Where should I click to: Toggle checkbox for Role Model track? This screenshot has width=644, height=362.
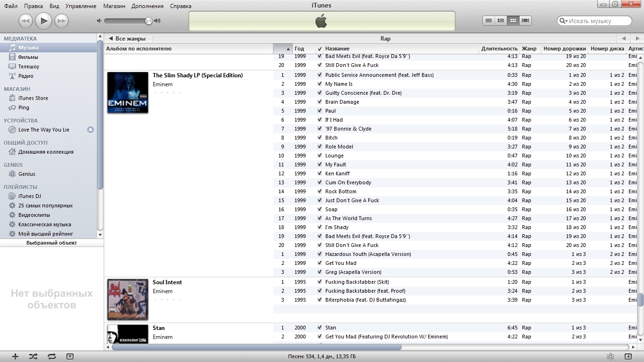(x=320, y=147)
